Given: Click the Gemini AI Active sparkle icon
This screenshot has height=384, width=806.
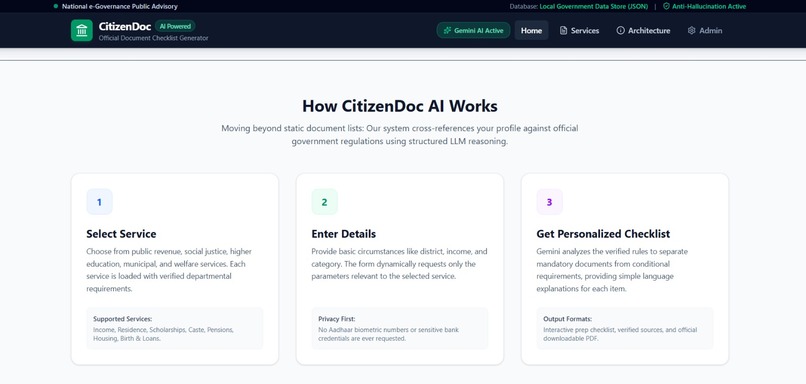Looking at the screenshot, I should (x=448, y=30).
